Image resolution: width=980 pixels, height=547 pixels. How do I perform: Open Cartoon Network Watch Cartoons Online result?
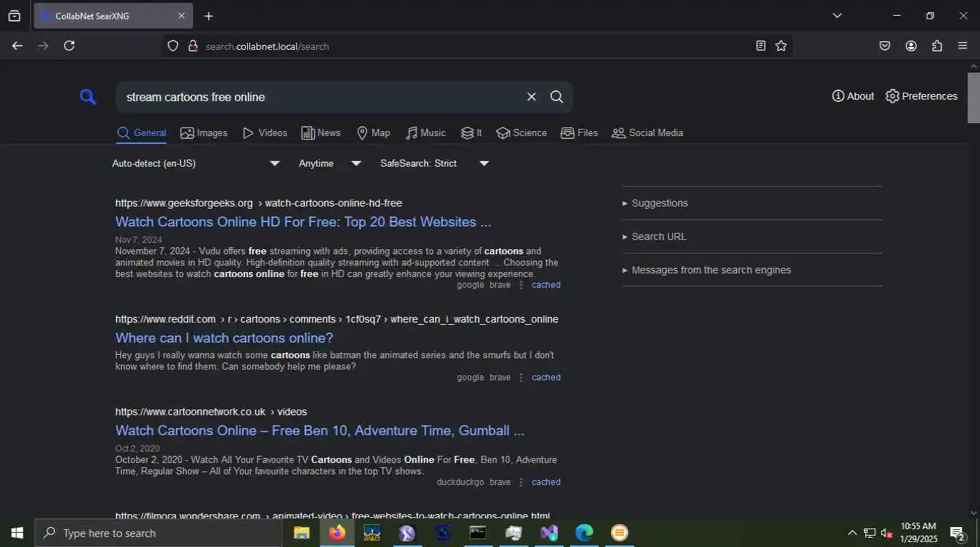pos(320,430)
